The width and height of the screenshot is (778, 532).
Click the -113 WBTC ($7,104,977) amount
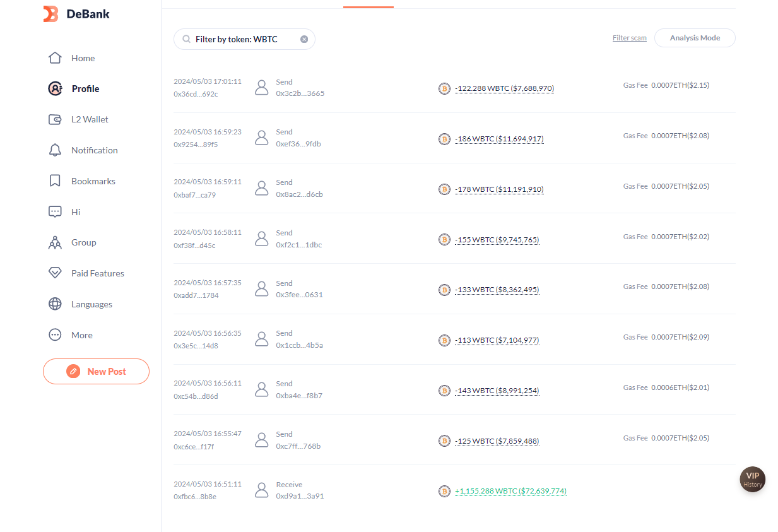tap(497, 340)
